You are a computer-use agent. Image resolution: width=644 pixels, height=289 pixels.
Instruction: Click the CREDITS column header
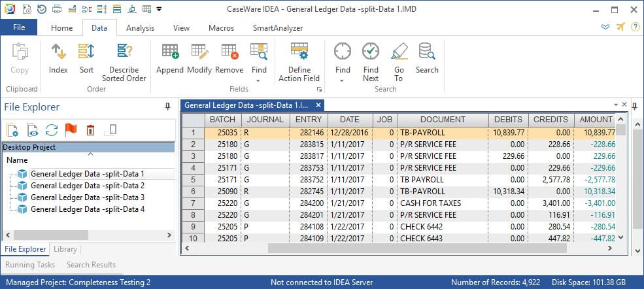551,120
